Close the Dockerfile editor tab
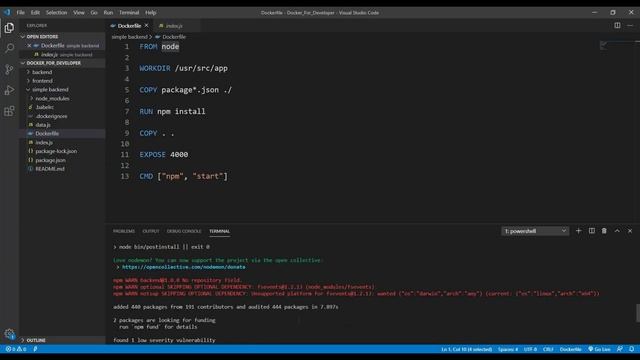Image resolution: width=640 pixels, height=360 pixels. click(x=147, y=25)
